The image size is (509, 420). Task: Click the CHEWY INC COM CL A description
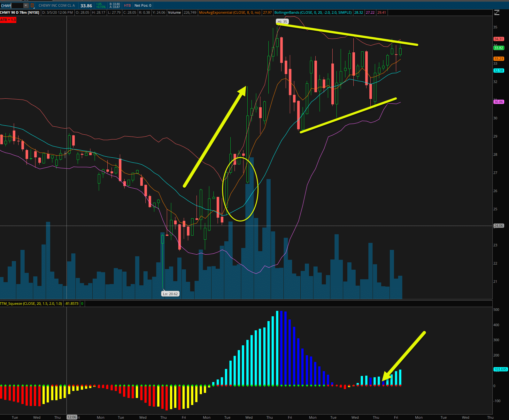point(57,5)
